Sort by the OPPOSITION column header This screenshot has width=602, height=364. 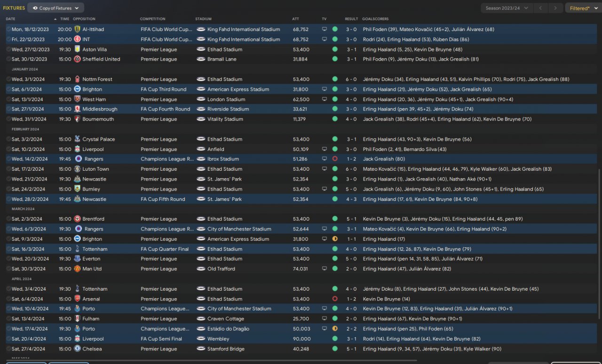pyautogui.click(x=84, y=19)
